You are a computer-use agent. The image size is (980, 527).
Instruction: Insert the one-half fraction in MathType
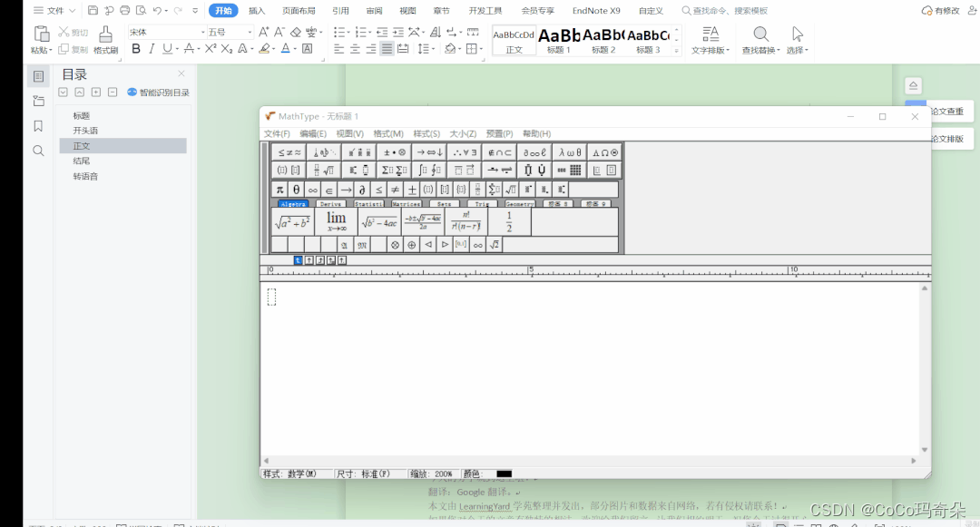click(509, 221)
